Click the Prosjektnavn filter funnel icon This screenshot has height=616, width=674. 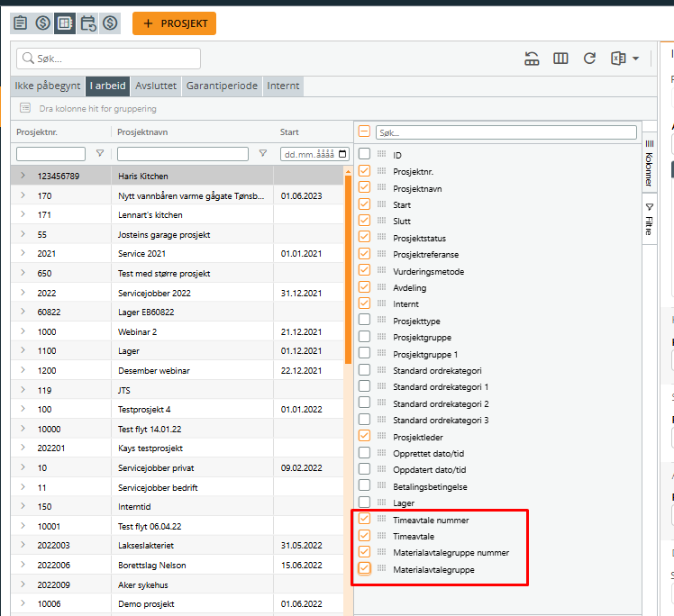[x=262, y=153]
